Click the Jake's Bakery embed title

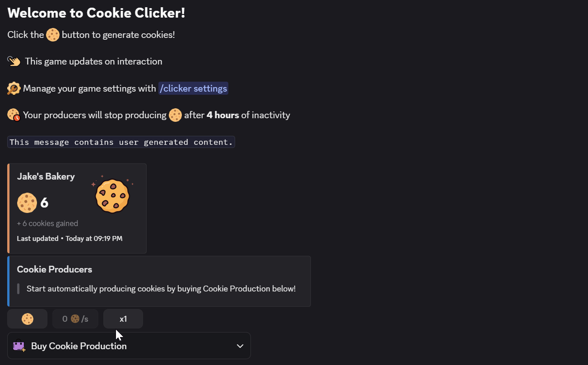pyautogui.click(x=46, y=176)
